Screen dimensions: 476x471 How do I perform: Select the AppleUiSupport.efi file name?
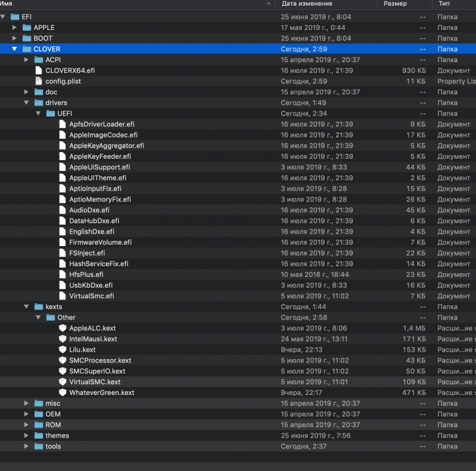click(x=100, y=167)
